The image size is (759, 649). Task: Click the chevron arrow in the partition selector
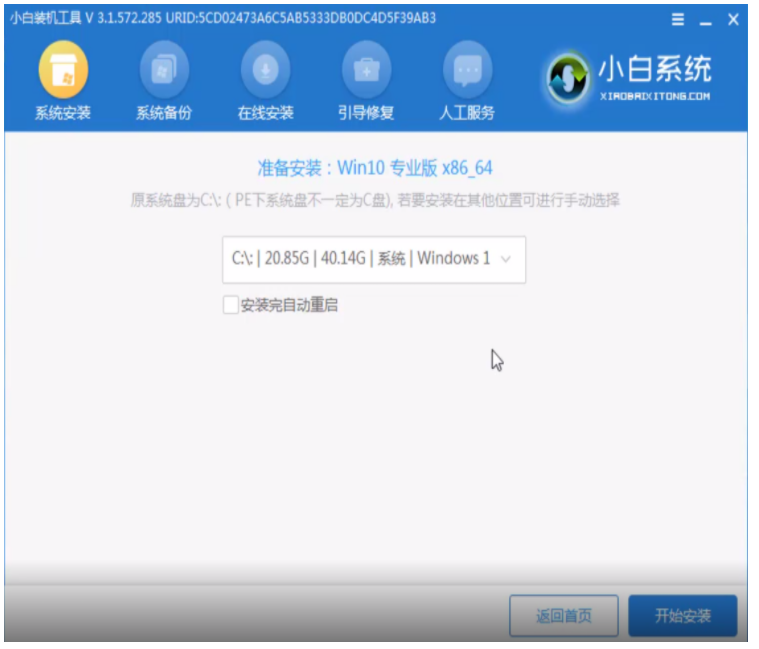(x=505, y=259)
